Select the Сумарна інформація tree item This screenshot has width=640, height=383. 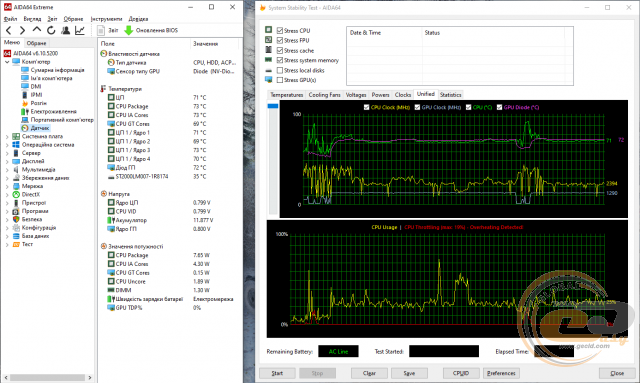click(x=57, y=70)
